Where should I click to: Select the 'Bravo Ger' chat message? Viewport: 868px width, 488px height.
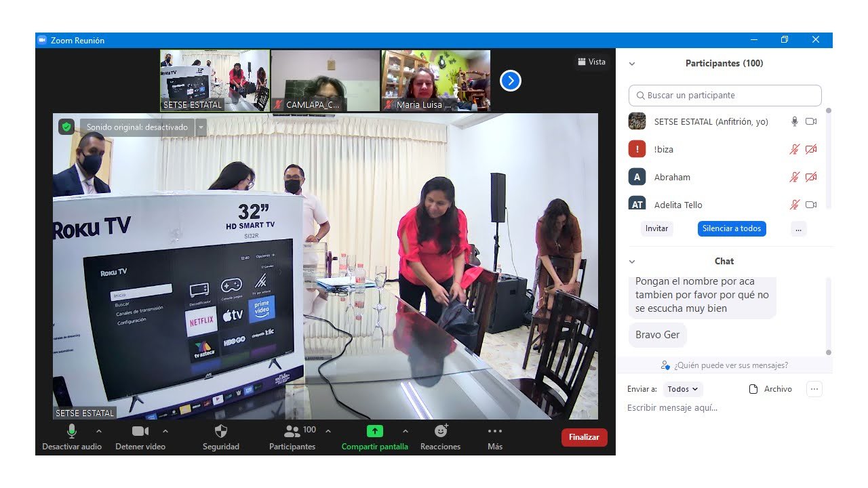pyautogui.click(x=658, y=335)
